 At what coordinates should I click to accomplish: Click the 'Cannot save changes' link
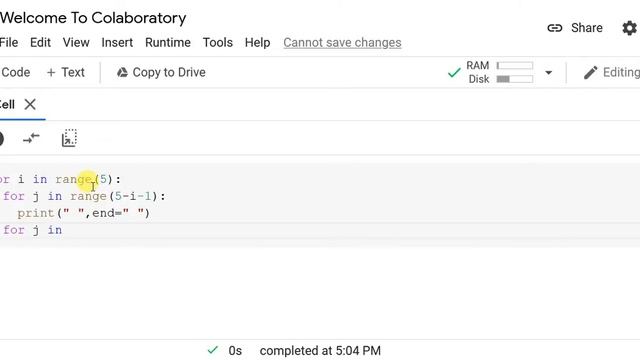coord(342,42)
